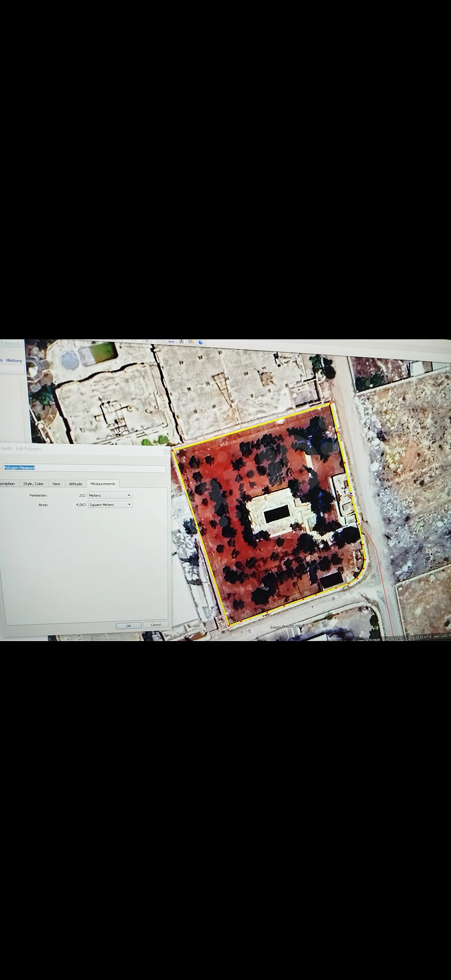Click the polygon's top-left corner vertex
The height and width of the screenshot is (980, 451).
(173, 450)
